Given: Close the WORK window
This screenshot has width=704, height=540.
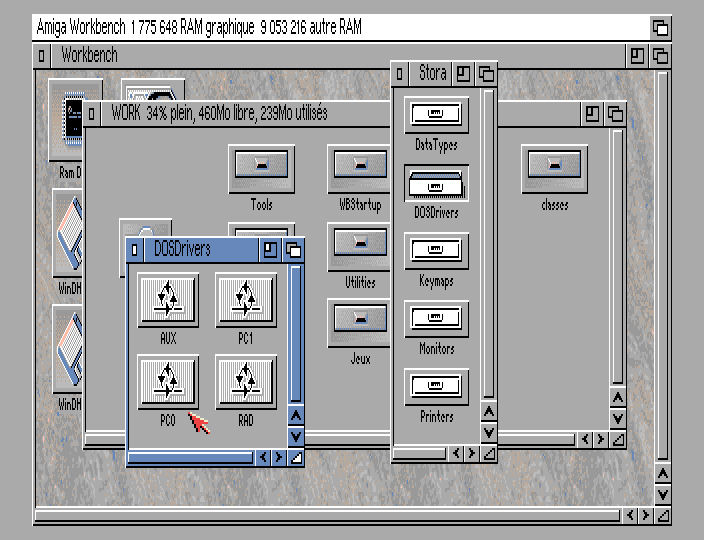Looking at the screenshot, I should pos(91,114).
